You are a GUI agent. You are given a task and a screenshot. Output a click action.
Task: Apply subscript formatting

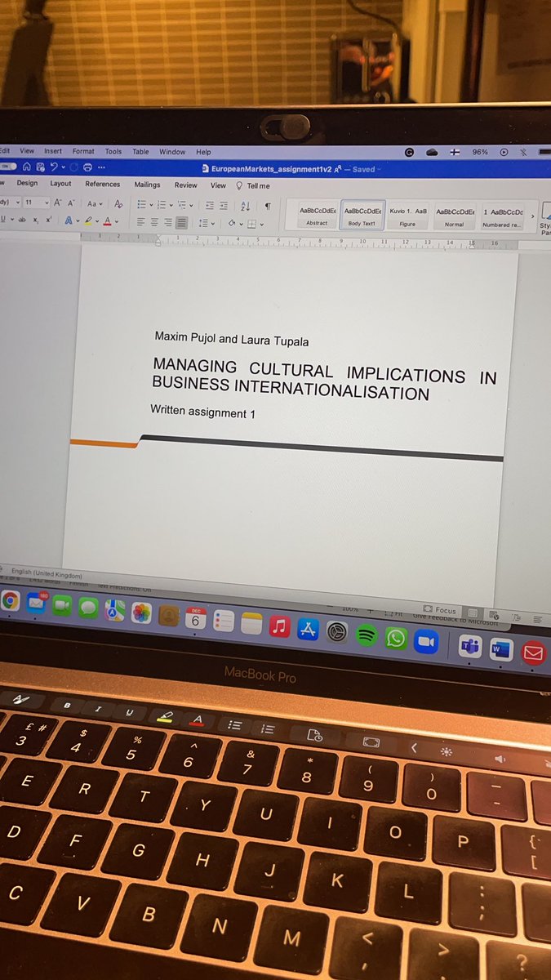35,220
